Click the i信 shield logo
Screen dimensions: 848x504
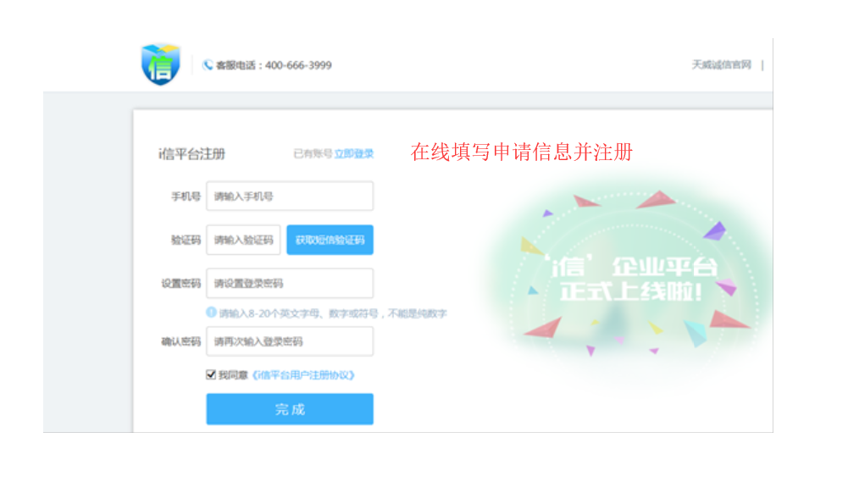pyautogui.click(x=160, y=64)
